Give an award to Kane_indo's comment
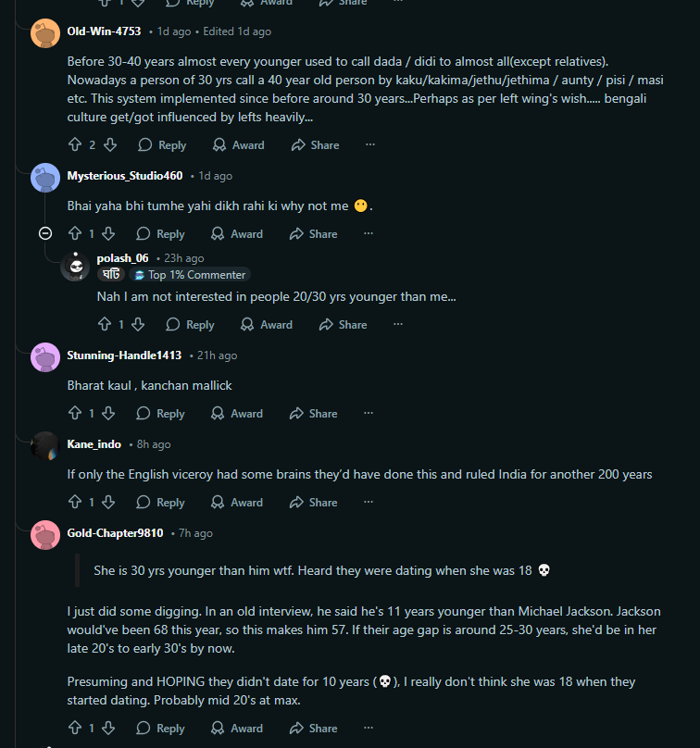This screenshot has height=748, width=700. point(237,503)
